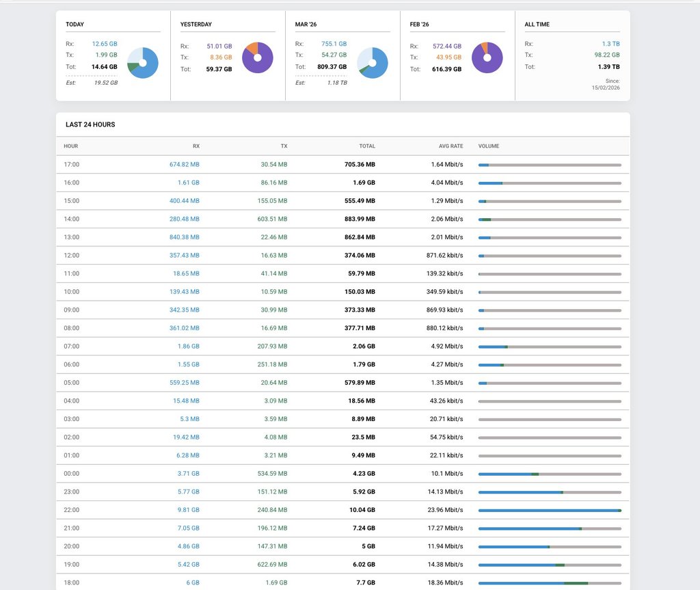The image size is (700, 590).
Task: Click the TODAY card title
Action: point(75,24)
